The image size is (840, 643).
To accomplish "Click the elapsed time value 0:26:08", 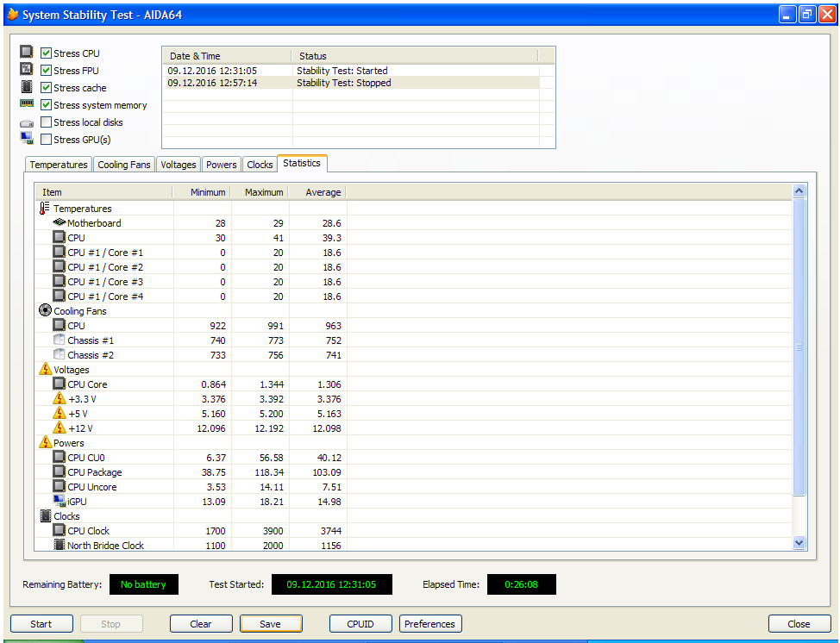I will 521,584.
